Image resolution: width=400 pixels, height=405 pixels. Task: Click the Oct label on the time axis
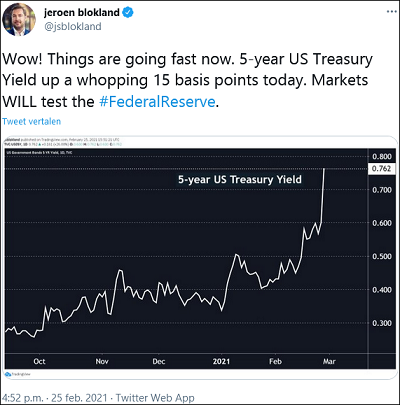click(x=39, y=361)
